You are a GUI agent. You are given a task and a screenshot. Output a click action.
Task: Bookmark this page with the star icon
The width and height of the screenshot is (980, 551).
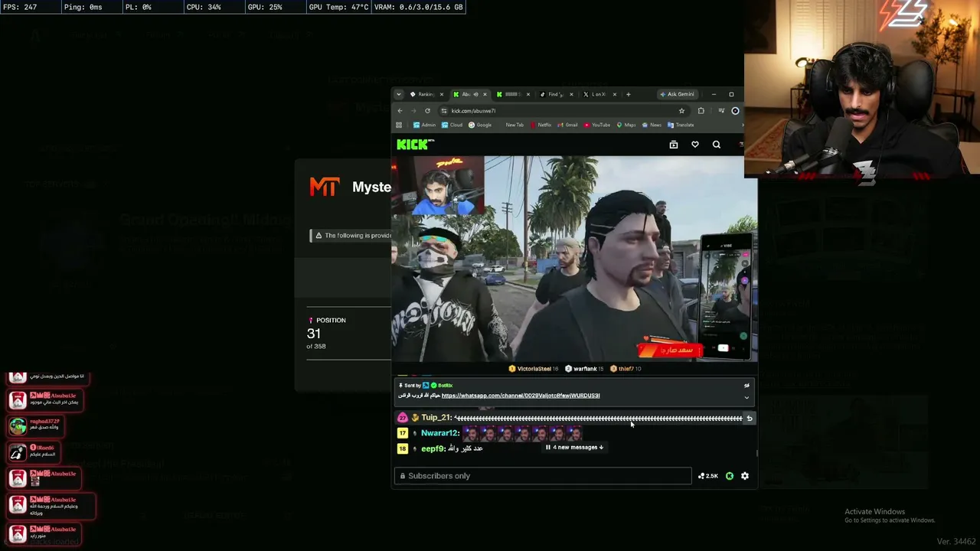point(681,111)
